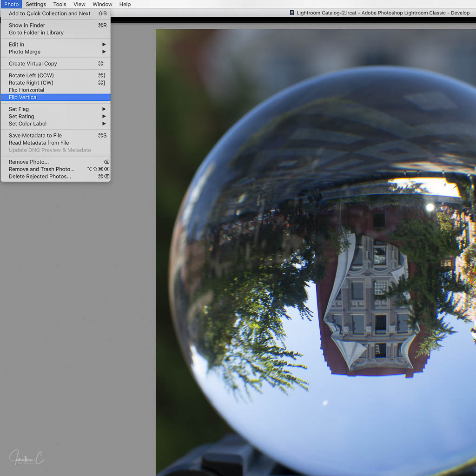Click the highlighted Flip Vertical entry
Viewport: 476px width, 476px height.
[x=23, y=98]
